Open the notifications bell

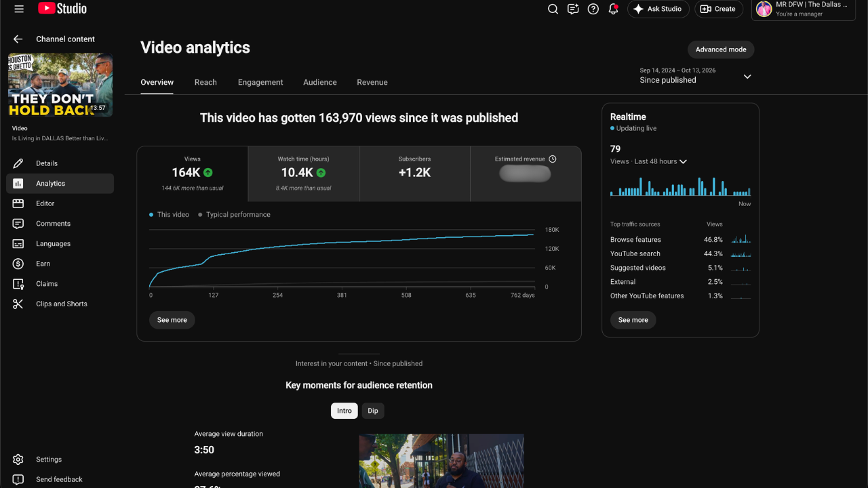pos(613,9)
